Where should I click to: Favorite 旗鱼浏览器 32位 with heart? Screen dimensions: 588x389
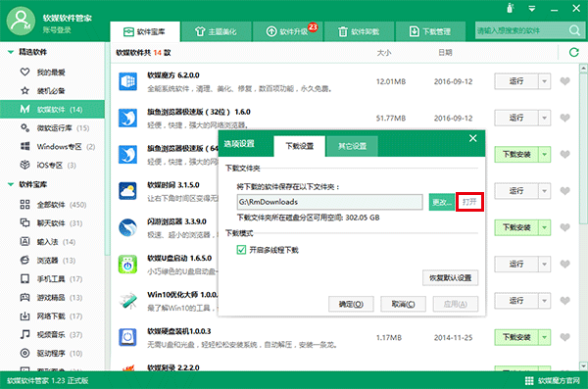[x=564, y=118]
